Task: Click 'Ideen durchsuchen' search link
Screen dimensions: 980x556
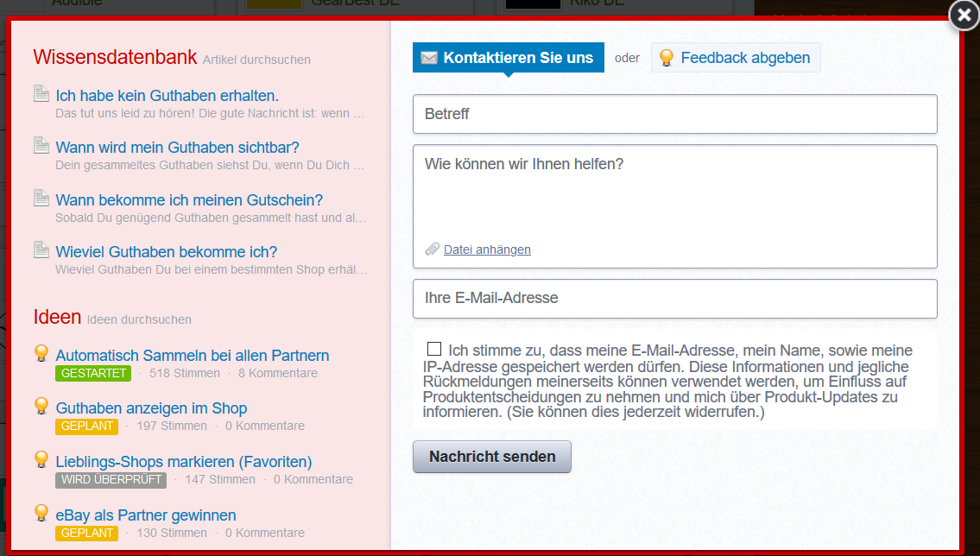Action: [139, 319]
